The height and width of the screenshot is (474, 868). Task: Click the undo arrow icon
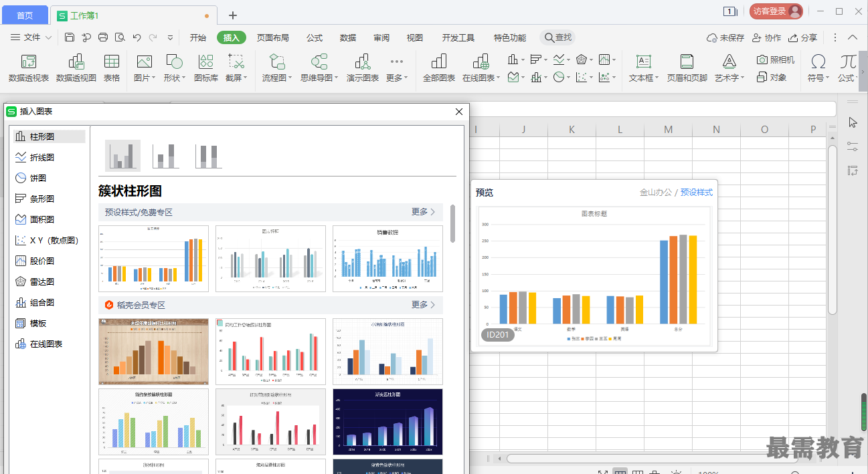pyautogui.click(x=137, y=37)
